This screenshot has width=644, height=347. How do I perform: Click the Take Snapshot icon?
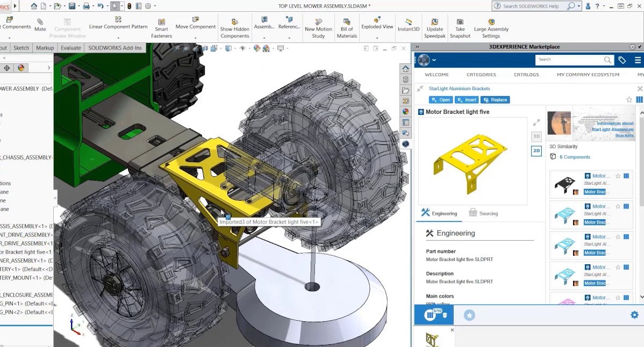coord(460,22)
